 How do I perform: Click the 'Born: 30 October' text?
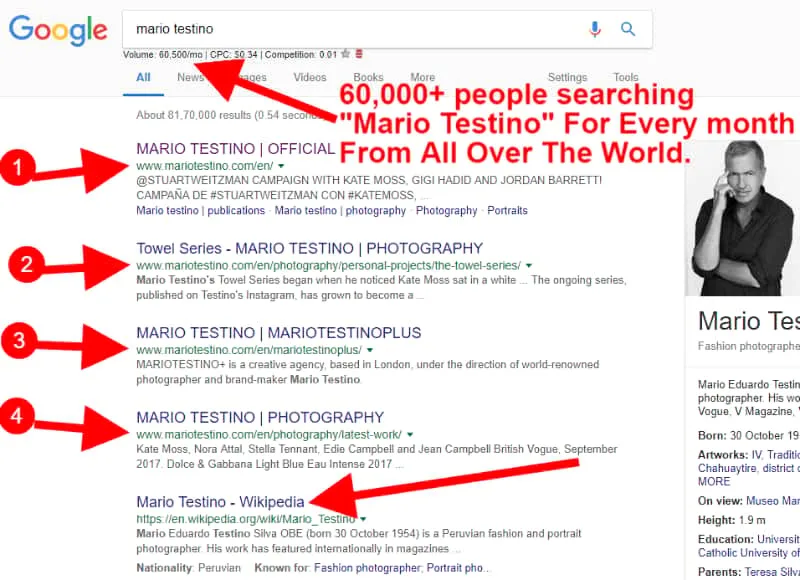tap(748, 436)
